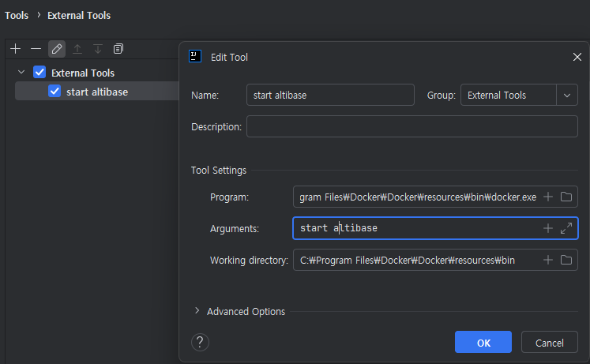
Task: Open the help question mark button
Action: click(201, 342)
